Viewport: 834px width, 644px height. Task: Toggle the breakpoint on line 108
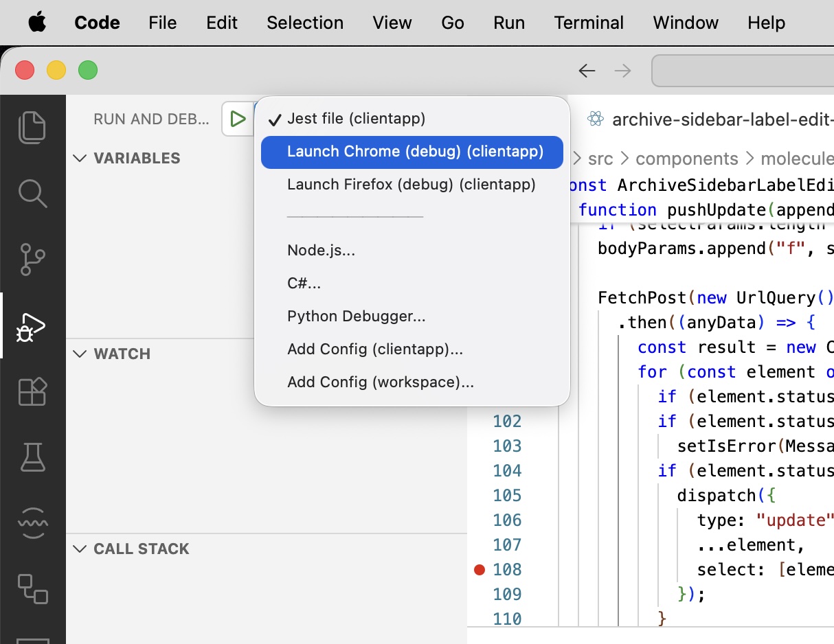click(x=479, y=569)
